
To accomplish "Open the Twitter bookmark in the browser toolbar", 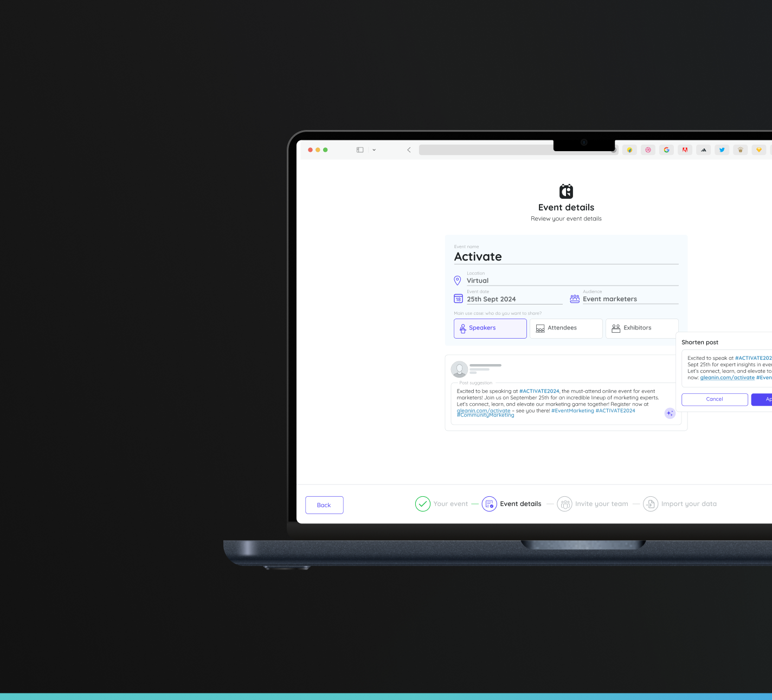I will coord(722,150).
